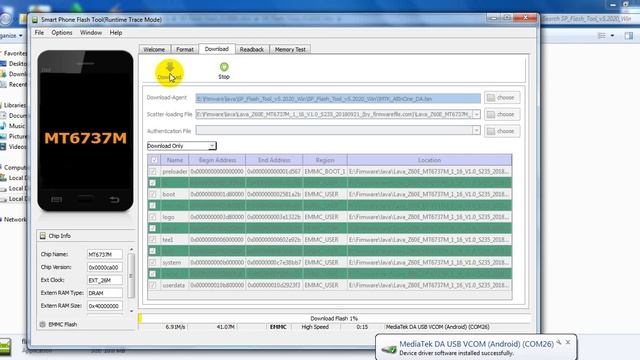Click the Begin Address column header

217,160
